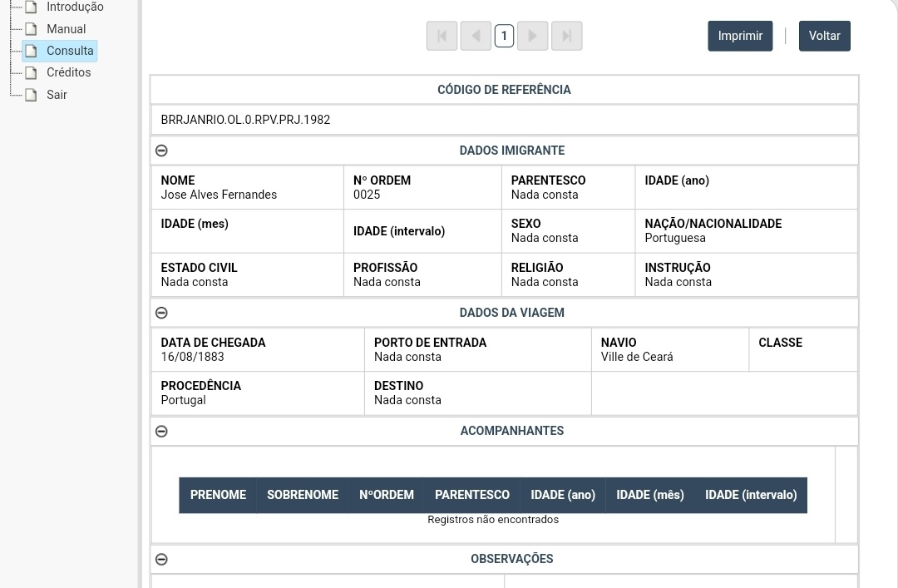This screenshot has height=588, width=898.
Task: Jump to last page of results
Action: pos(566,36)
